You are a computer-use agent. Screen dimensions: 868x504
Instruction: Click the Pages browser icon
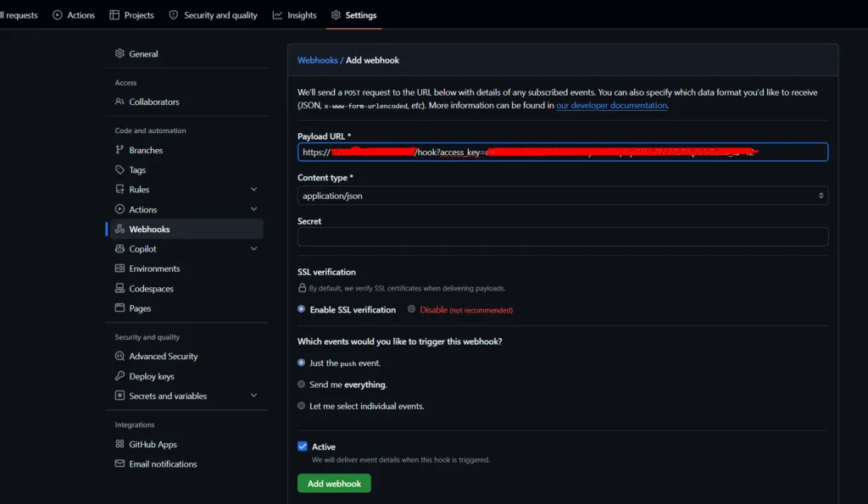(x=120, y=308)
